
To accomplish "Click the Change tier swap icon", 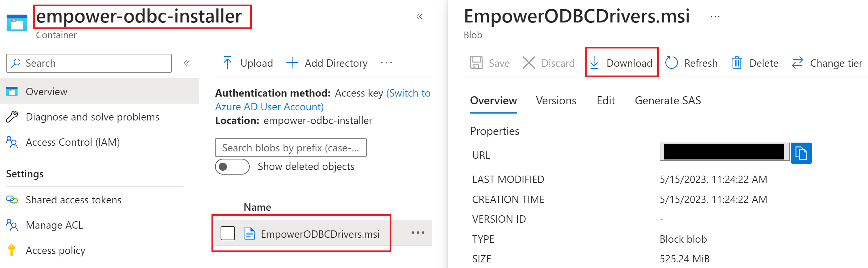I will pos(797,63).
